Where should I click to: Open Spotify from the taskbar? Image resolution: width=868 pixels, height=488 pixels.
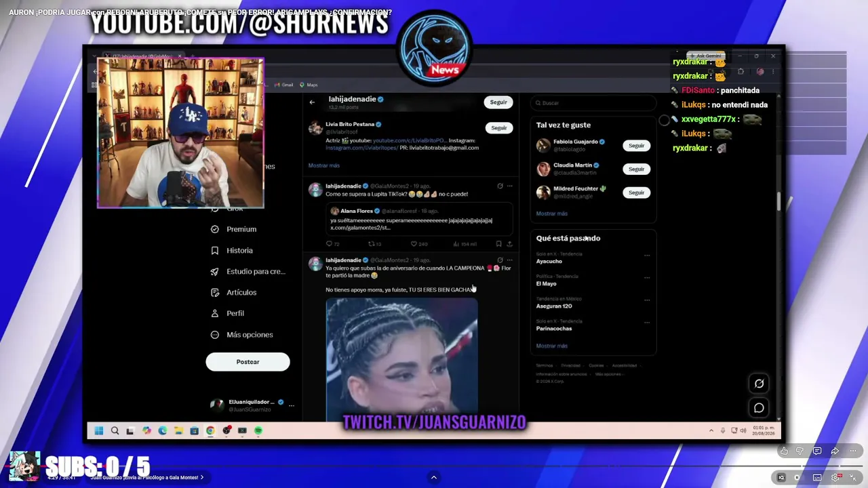[258, 430]
